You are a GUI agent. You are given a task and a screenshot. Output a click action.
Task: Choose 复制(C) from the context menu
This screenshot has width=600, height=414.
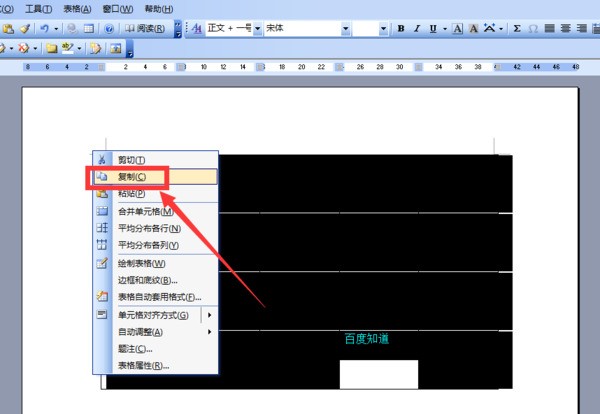coord(156,177)
